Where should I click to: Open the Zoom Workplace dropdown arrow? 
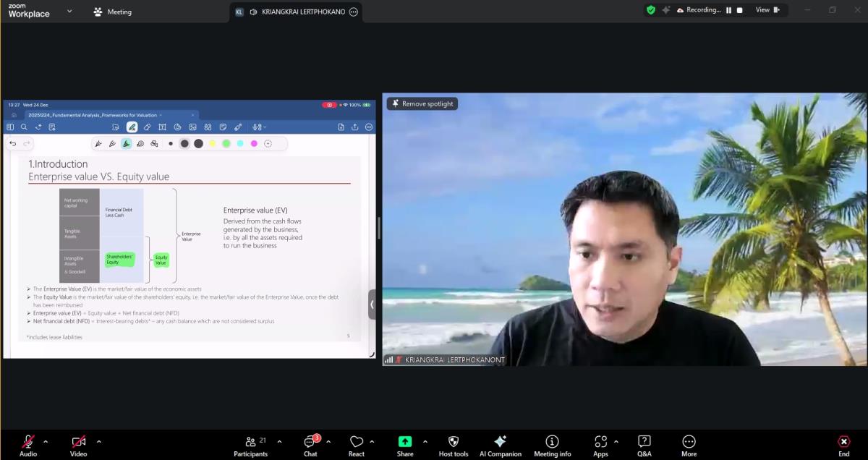(x=69, y=11)
